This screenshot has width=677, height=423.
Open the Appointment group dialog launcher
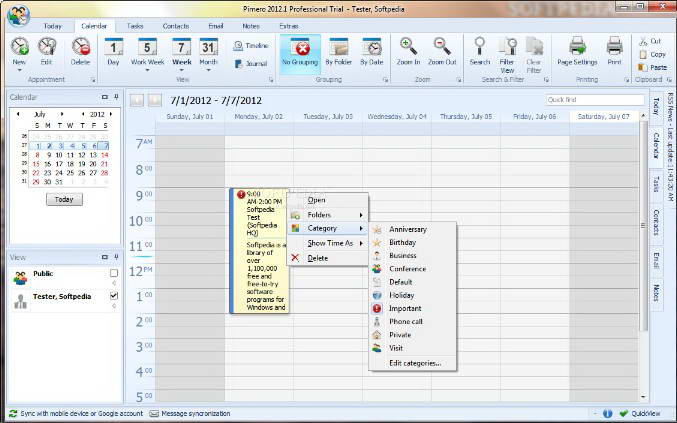point(93,80)
